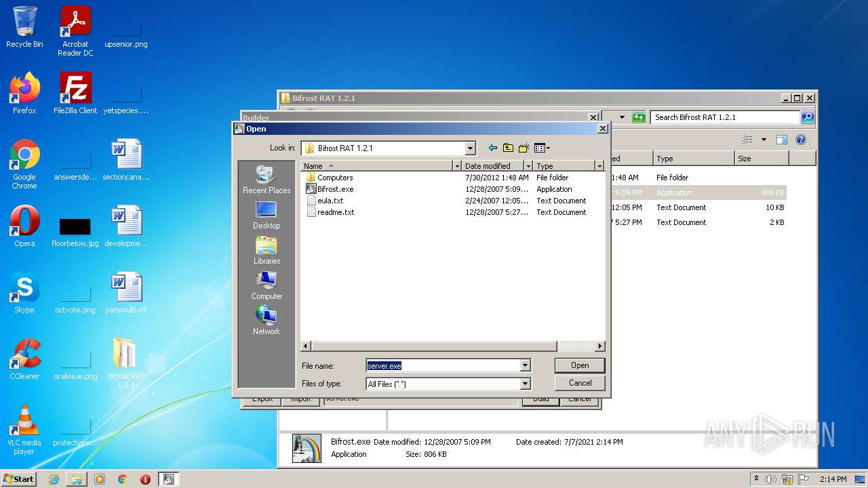The width and height of the screenshot is (868, 488).
Task: Click right arrow of horizontal scrollbar
Action: [x=599, y=346]
